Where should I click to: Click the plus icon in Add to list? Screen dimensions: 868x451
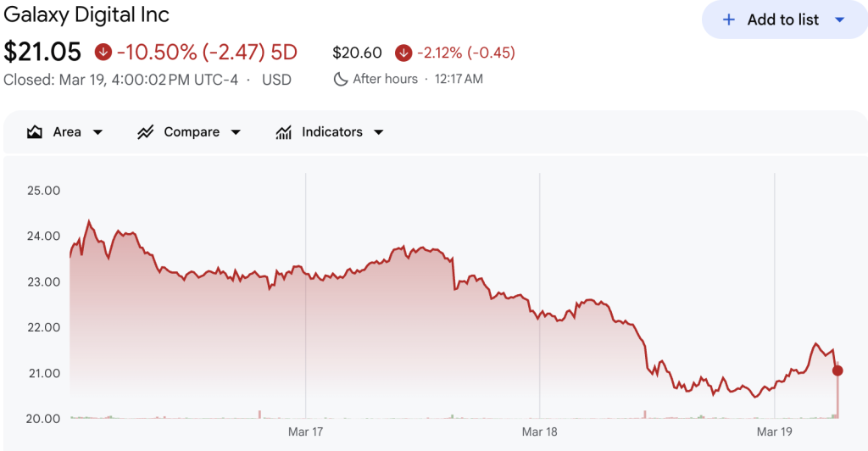point(728,19)
